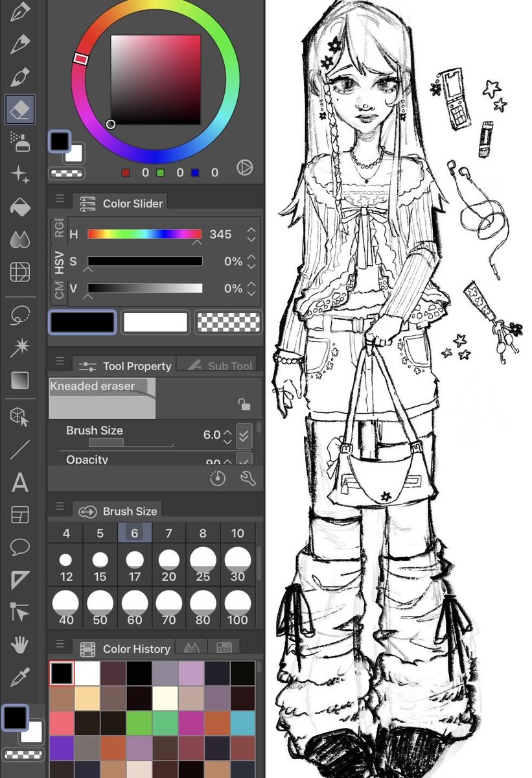Pick sub white color bar in Color Slider
Image resolution: width=532 pixels, height=778 pixels.
[x=156, y=322]
